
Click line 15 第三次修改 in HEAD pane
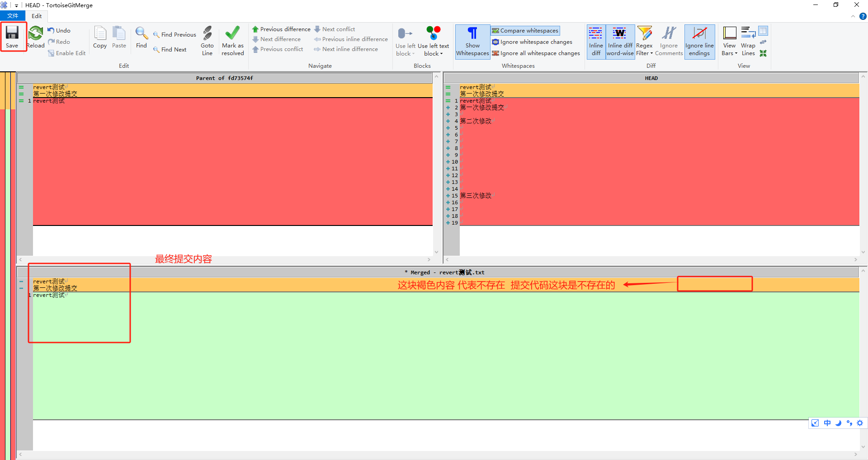click(x=476, y=196)
